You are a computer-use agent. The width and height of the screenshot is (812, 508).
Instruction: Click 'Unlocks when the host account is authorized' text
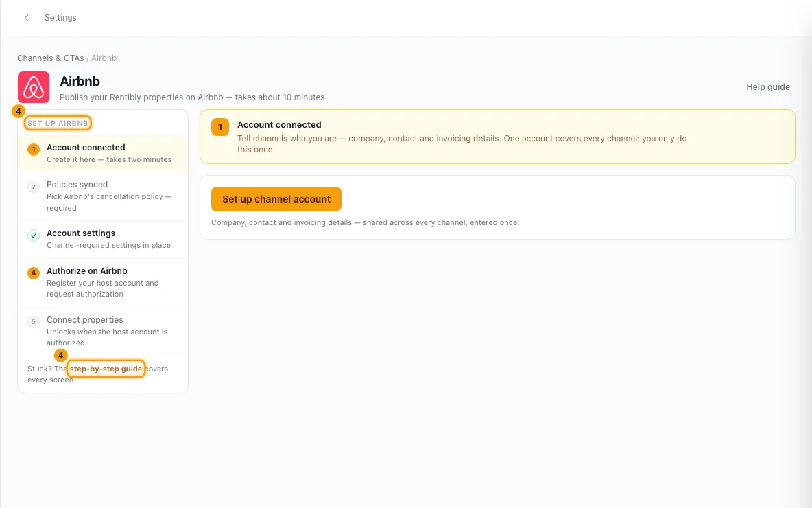107,337
